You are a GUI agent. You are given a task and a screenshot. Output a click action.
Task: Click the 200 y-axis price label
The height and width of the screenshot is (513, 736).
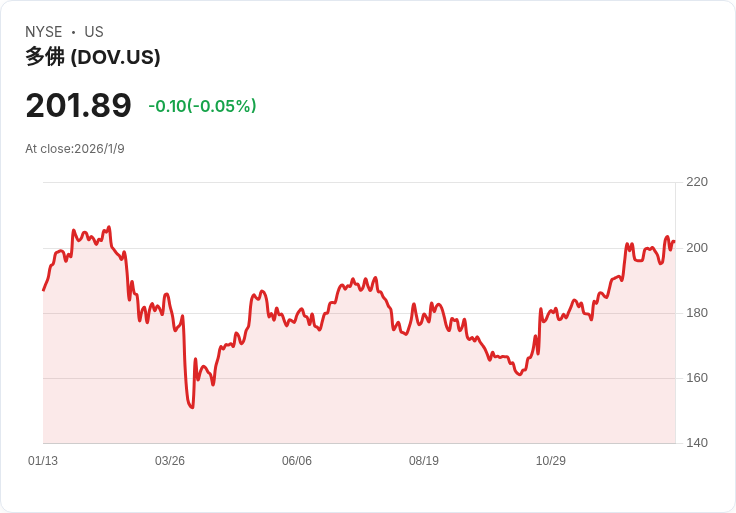697,248
